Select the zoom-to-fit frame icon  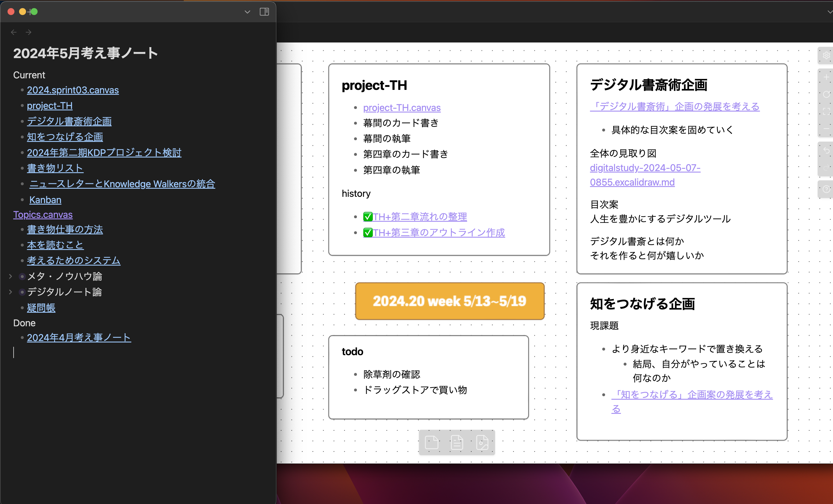[827, 110]
